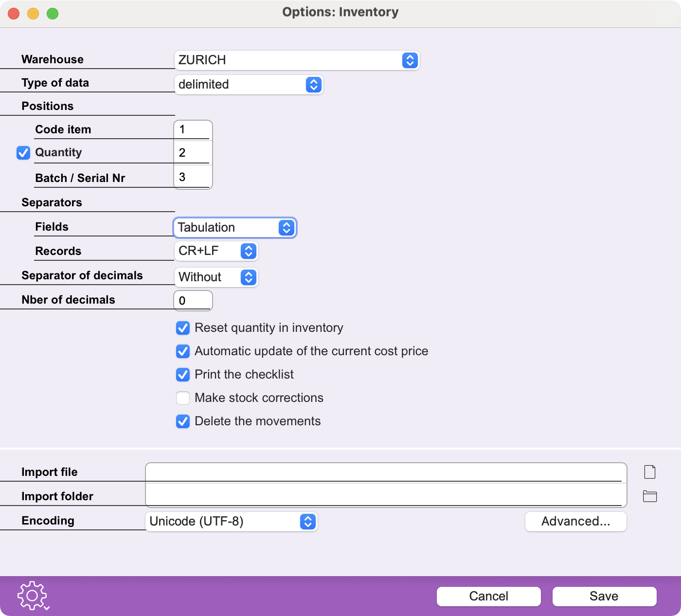Uncheck Print the checklist
Screen dimensions: 681x616
183,375
